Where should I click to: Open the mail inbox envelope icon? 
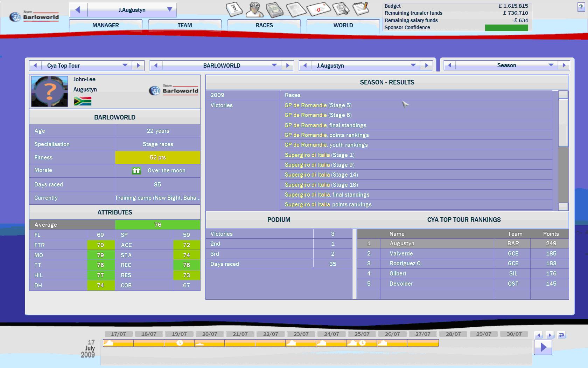(318, 9)
